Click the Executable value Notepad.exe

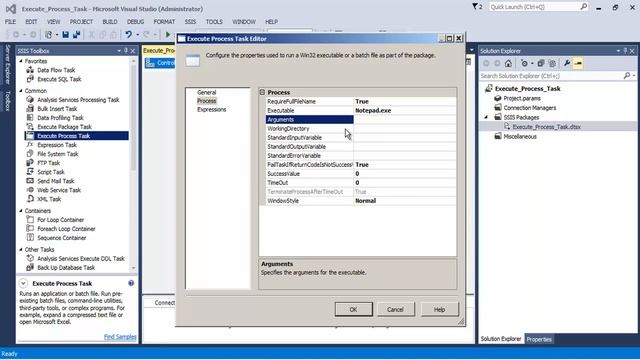(405, 111)
